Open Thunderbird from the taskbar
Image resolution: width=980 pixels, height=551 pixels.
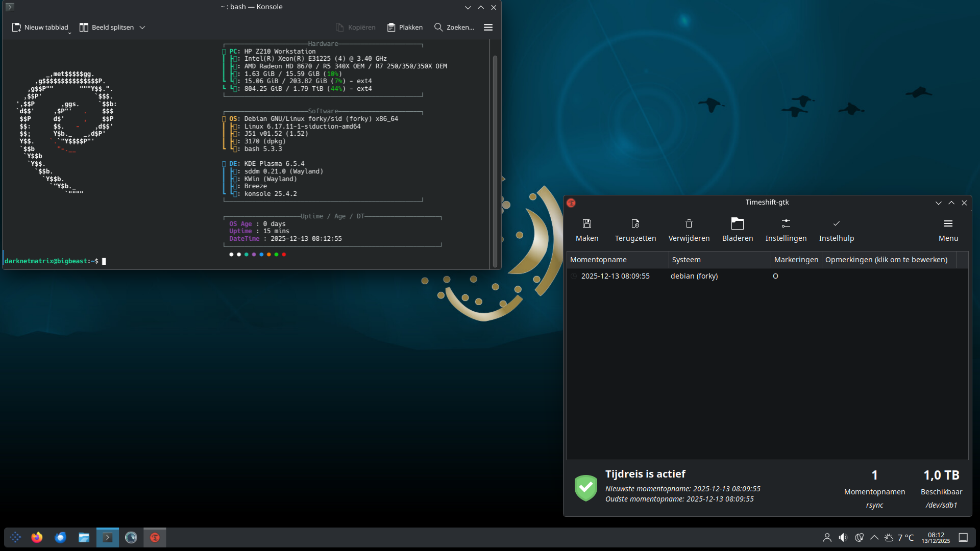point(60,537)
